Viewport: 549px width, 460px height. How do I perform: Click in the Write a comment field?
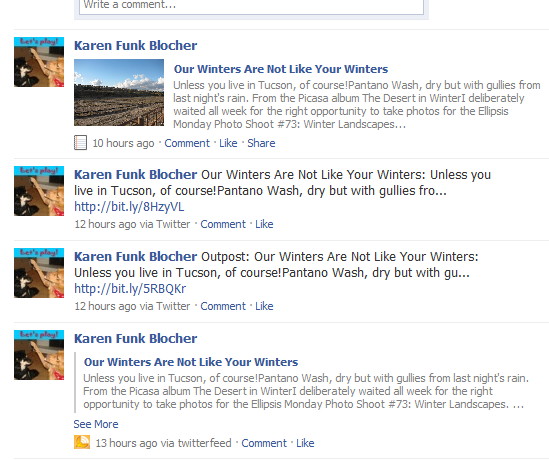coord(251,6)
